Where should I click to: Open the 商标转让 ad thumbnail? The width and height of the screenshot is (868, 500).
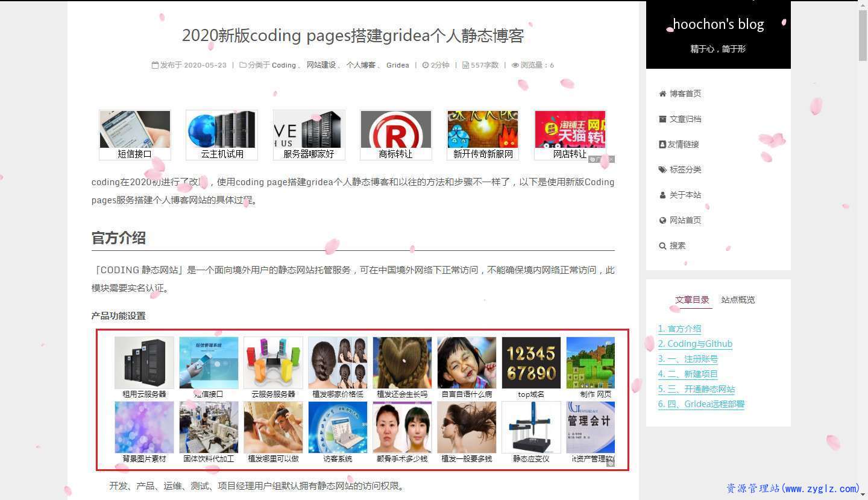tap(396, 135)
